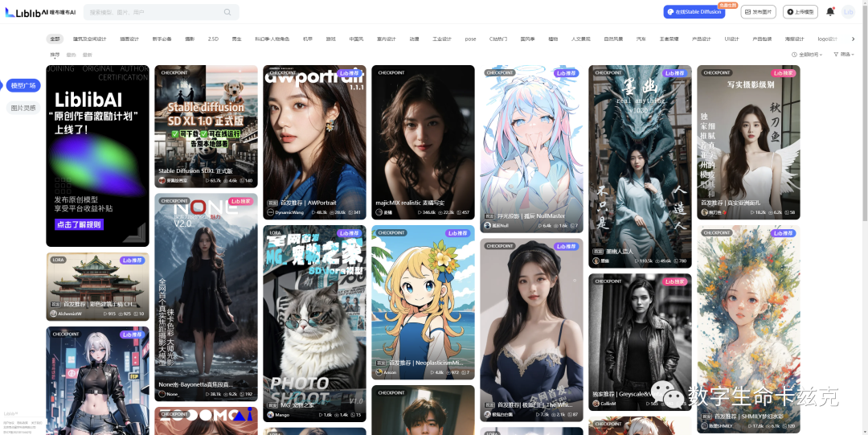The width and height of the screenshot is (868, 435).
Task: Click the Mango author avatar
Action: (x=271, y=415)
